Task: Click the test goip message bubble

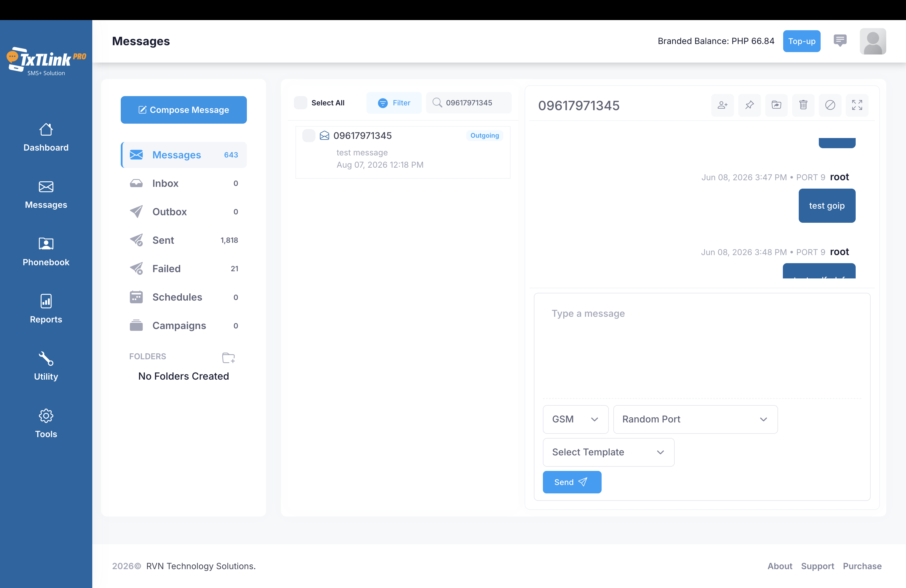Action: [x=827, y=206]
